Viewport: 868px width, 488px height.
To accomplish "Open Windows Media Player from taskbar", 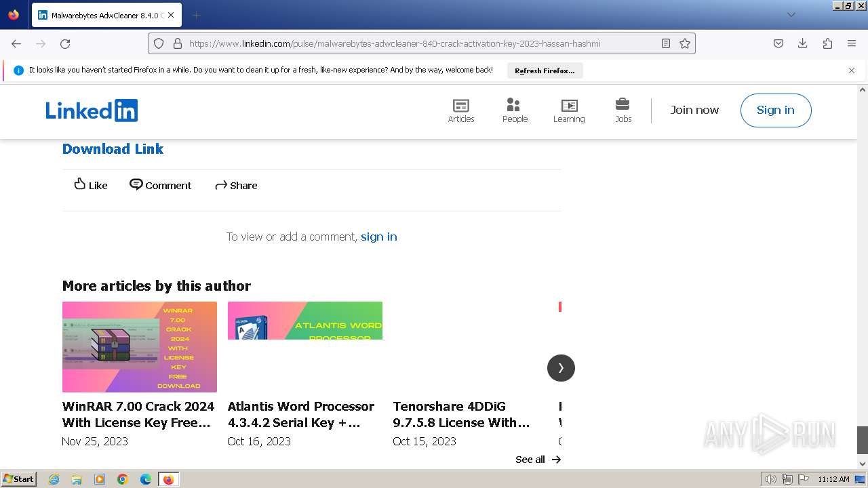I will [x=100, y=479].
